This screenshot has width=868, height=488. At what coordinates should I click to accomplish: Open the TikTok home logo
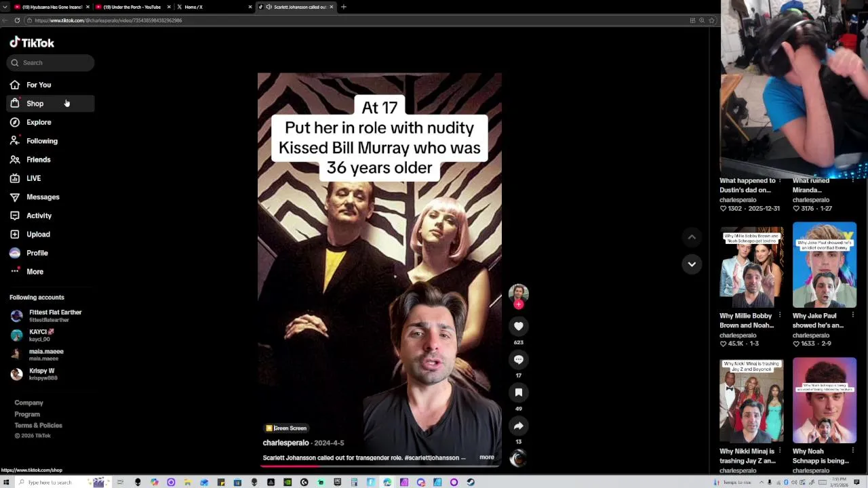pyautogui.click(x=32, y=43)
